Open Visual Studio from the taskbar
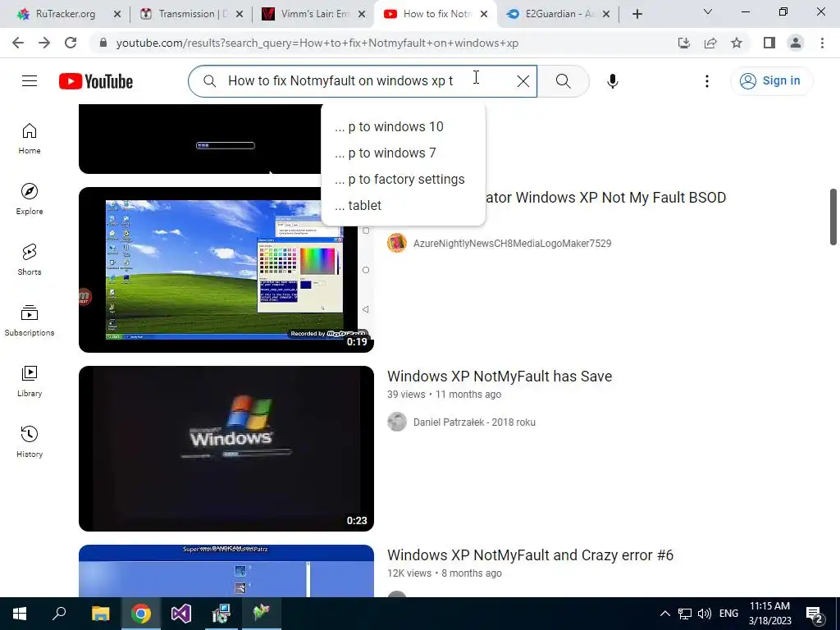The image size is (840, 630). point(181,614)
